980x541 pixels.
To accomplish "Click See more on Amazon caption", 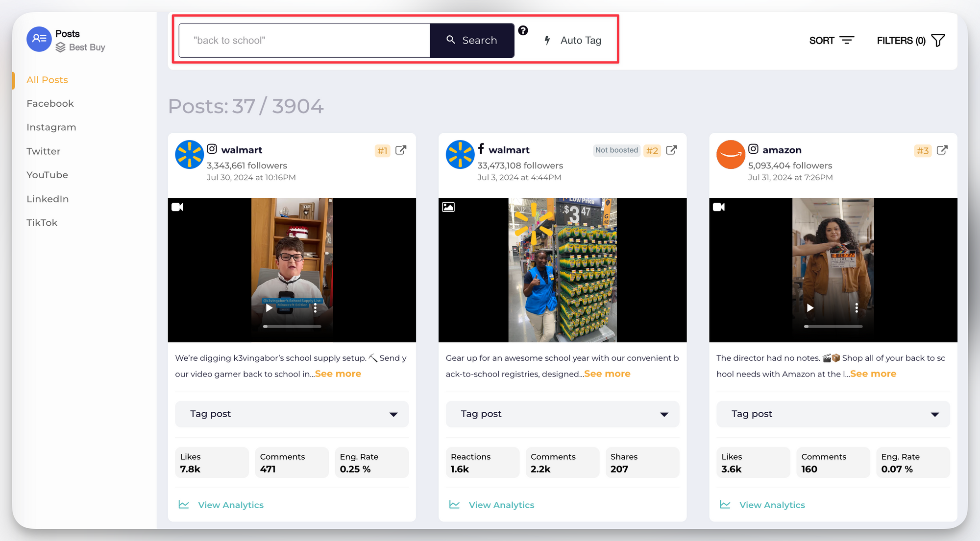I will [873, 374].
